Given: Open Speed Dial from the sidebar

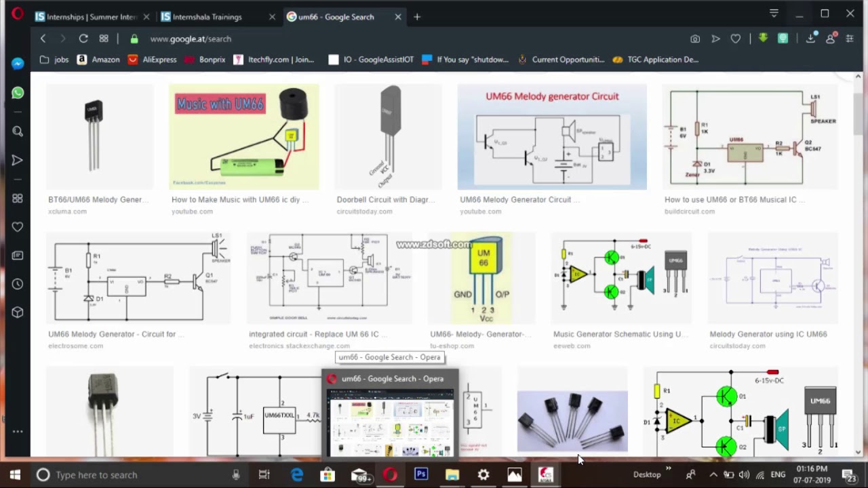Looking at the screenshot, I should (x=18, y=198).
